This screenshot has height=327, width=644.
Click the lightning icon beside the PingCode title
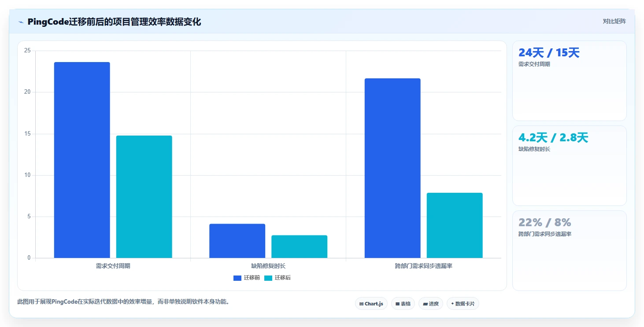click(x=21, y=22)
